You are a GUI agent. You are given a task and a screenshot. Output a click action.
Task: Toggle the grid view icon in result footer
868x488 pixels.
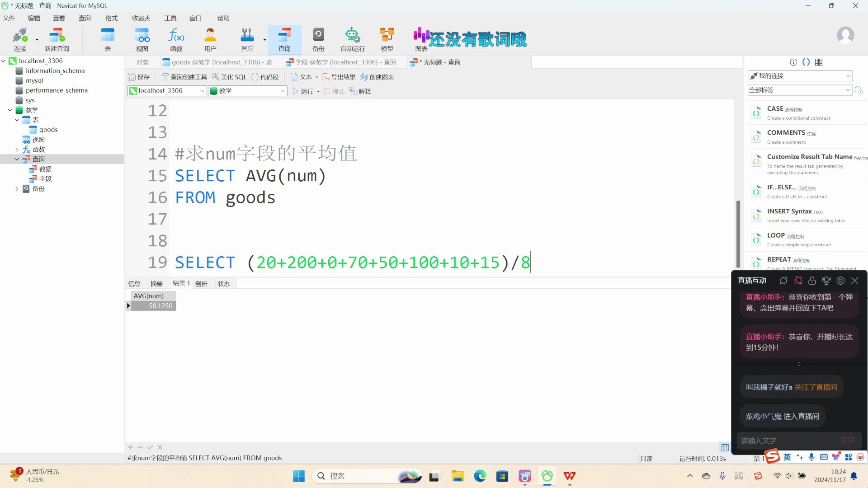tap(725, 447)
